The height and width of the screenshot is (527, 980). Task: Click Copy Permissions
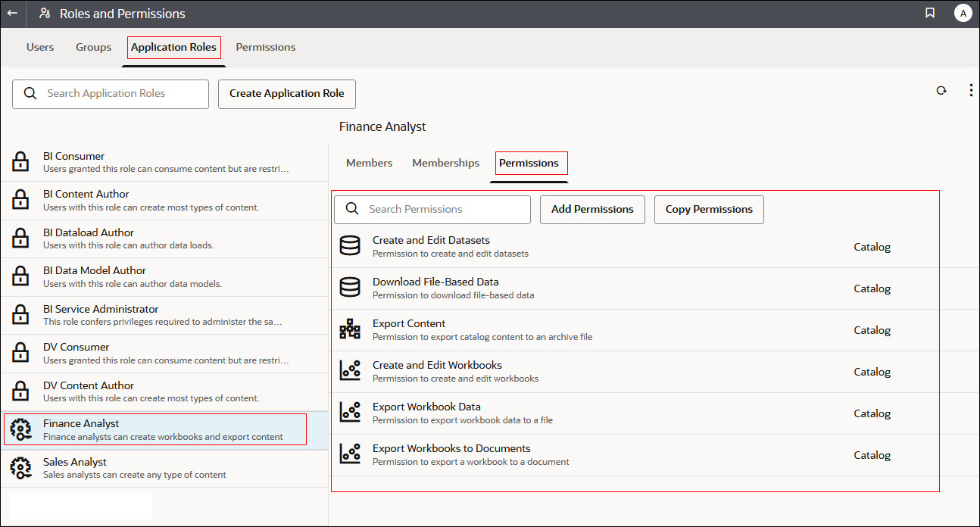pyautogui.click(x=709, y=209)
